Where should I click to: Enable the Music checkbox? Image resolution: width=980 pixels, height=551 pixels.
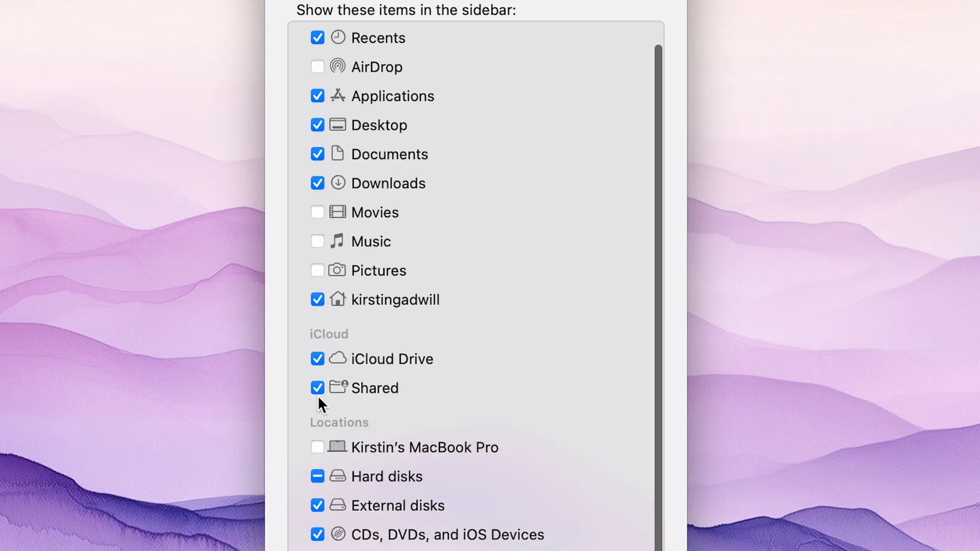tap(317, 241)
